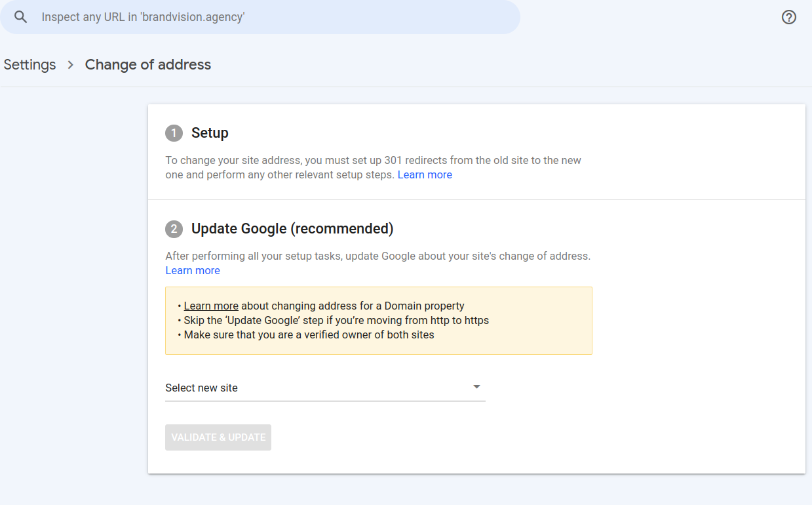
Task: Click the magnifying glass search icon
Action: 21,17
